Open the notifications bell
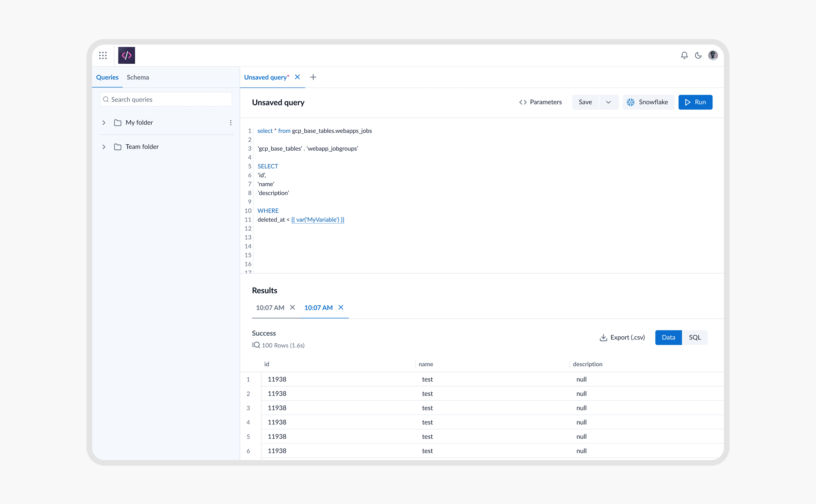This screenshot has height=504, width=816. (x=684, y=55)
